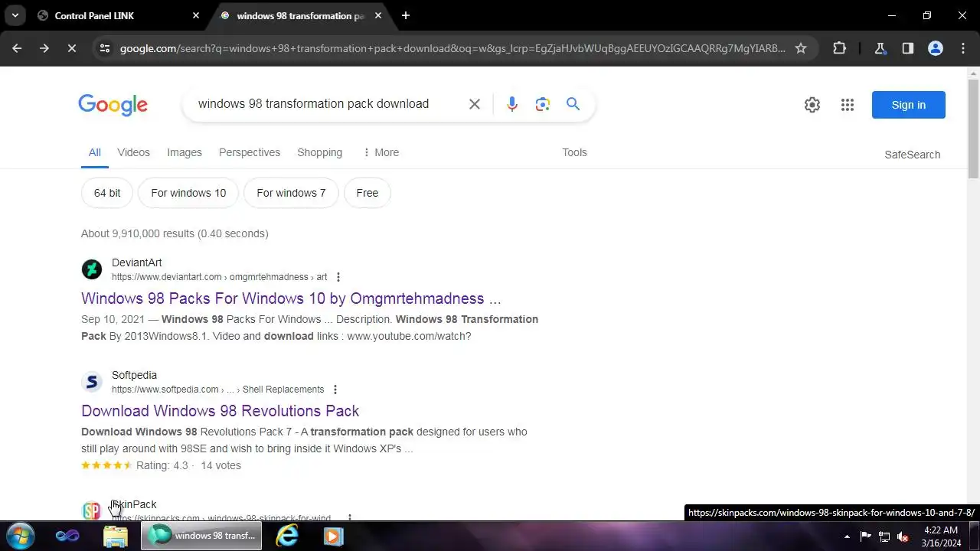Click the About 9,910,000 results text
980x551 pixels.
(x=175, y=233)
